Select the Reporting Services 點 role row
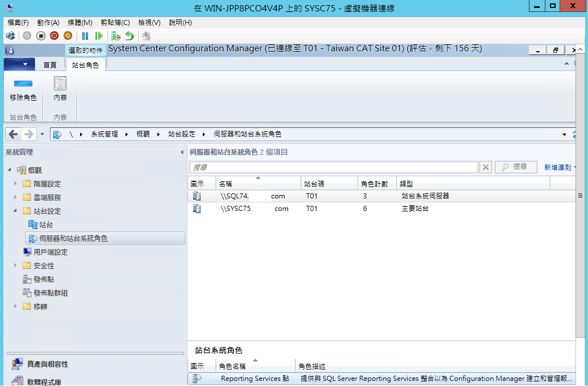 pos(381,379)
